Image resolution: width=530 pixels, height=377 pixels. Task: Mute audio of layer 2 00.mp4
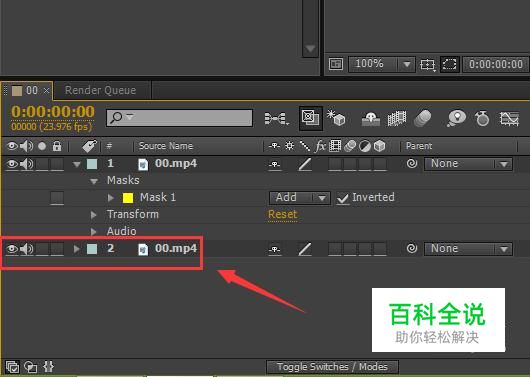click(x=26, y=249)
